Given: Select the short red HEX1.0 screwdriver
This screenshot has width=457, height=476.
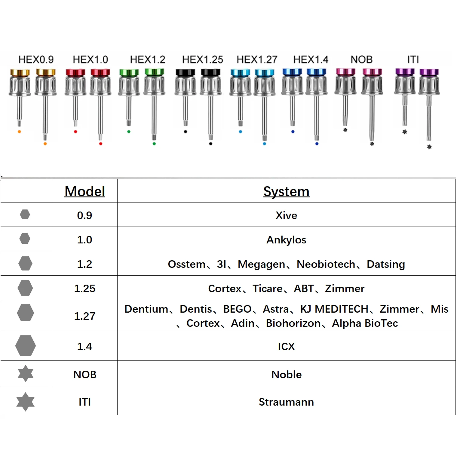Looking at the screenshot, I should pyautogui.click(x=75, y=98).
